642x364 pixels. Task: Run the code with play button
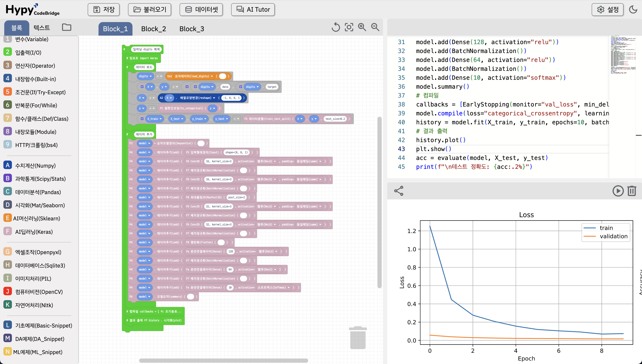[x=618, y=191]
